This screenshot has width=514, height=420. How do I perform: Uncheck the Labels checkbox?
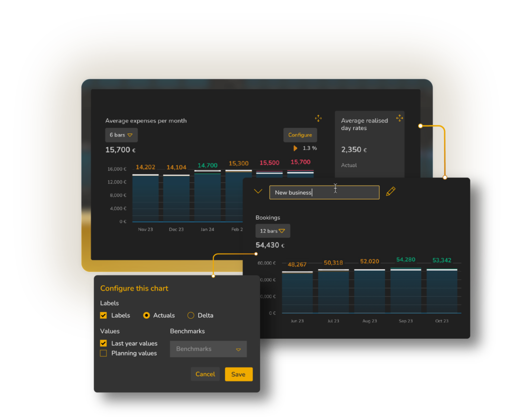click(103, 315)
